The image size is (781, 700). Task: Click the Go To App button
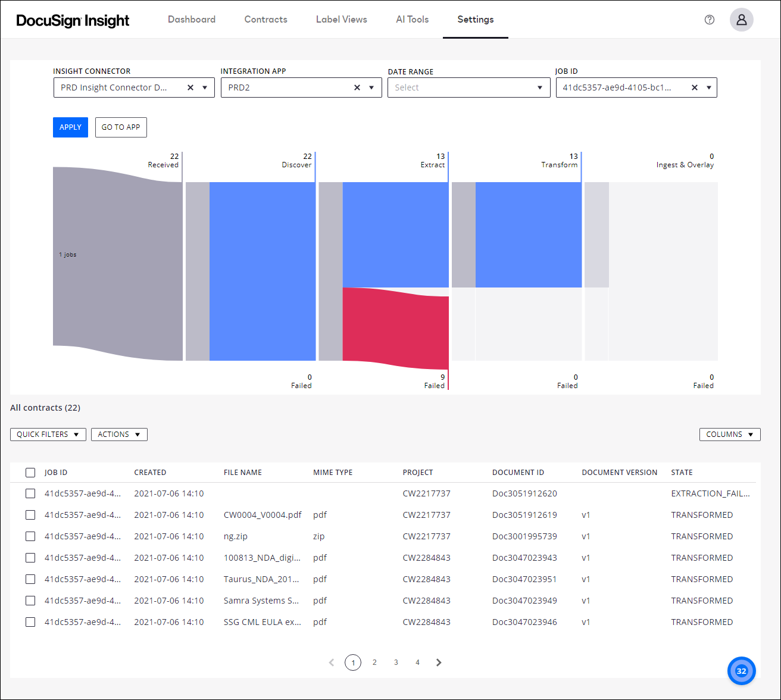click(121, 127)
